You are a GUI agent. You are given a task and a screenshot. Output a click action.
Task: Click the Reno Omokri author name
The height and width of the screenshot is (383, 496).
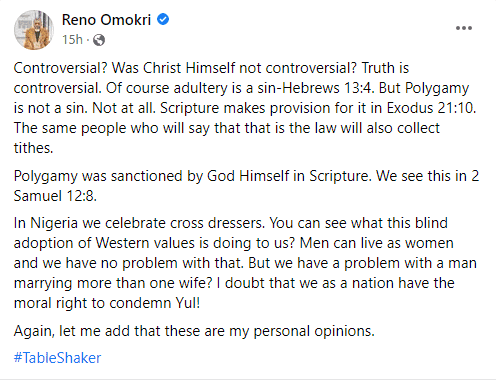(x=106, y=20)
